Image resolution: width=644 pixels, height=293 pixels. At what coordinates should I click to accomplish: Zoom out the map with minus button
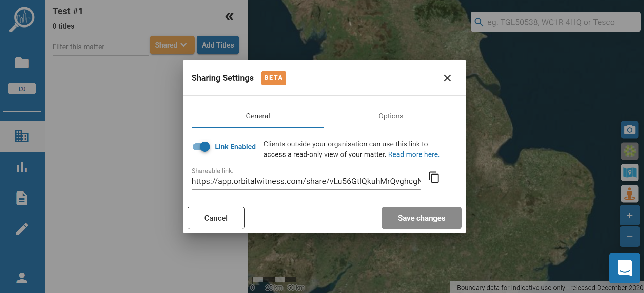tap(630, 237)
